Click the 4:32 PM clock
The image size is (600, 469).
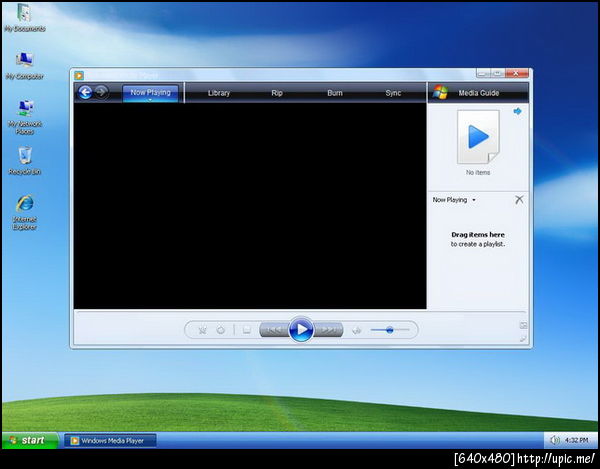(576, 440)
